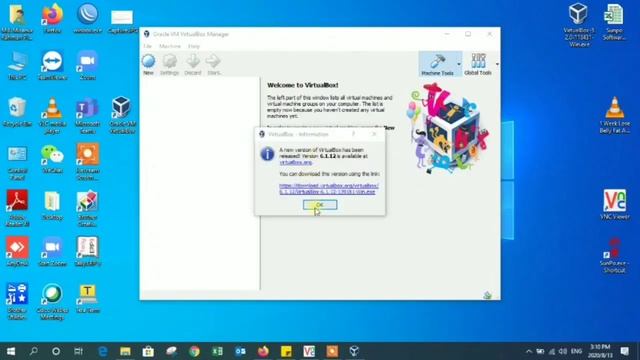
Task: Open the taskbar clock and date
Action: click(x=600, y=351)
